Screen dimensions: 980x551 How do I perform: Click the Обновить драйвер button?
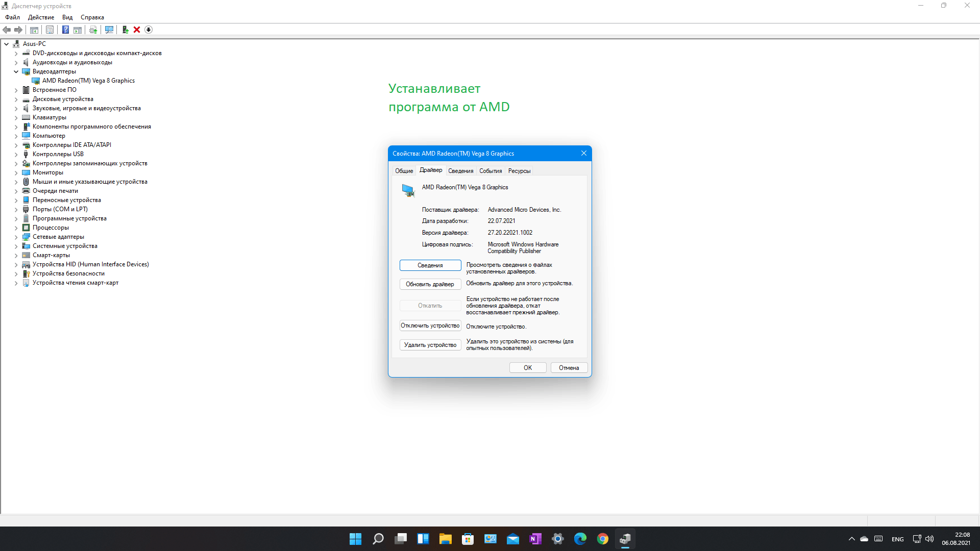(x=430, y=284)
